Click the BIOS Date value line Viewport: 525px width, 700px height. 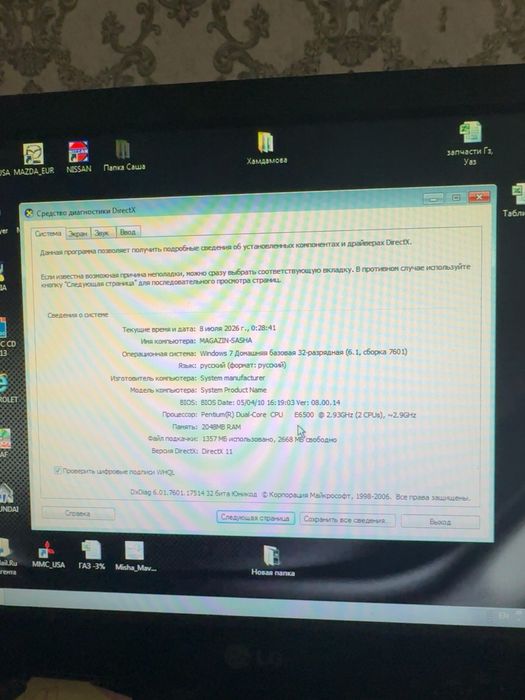271,402
